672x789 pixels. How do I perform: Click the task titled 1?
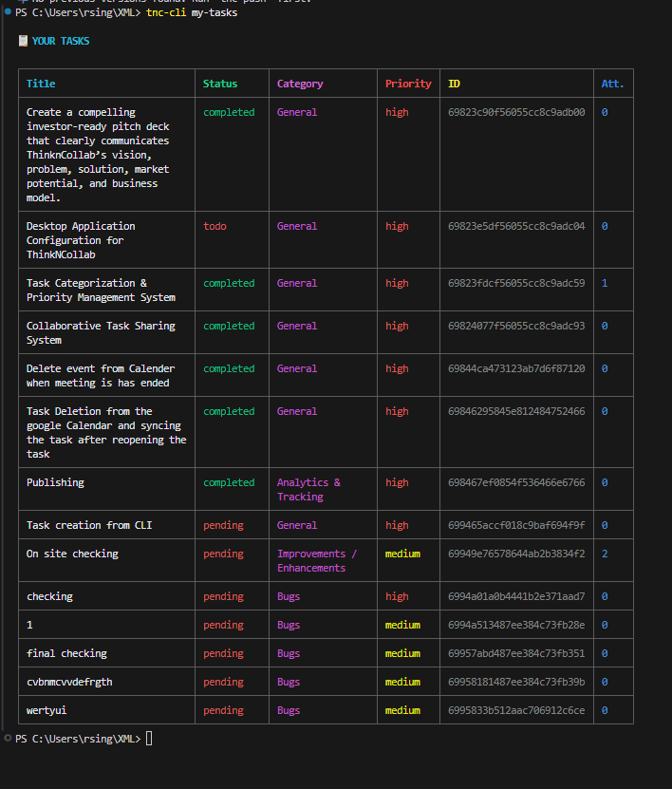29,625
